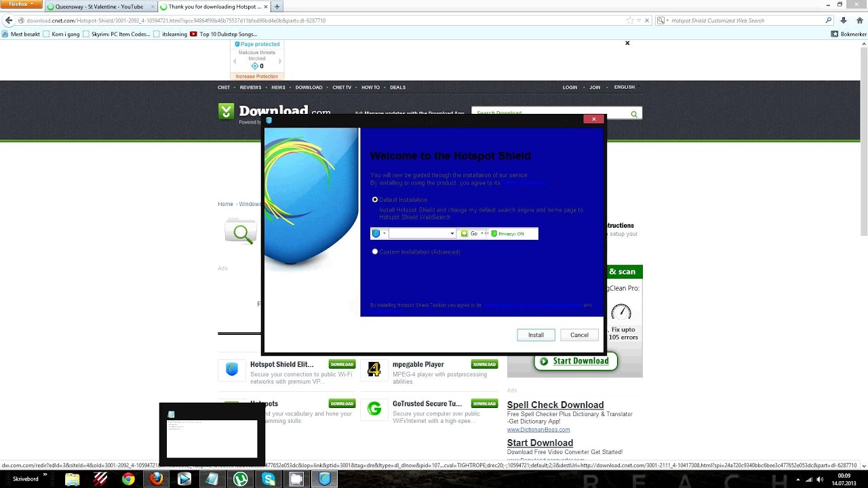
Task: Click the Download.com logo arrow icon
Action: (226, 111)
